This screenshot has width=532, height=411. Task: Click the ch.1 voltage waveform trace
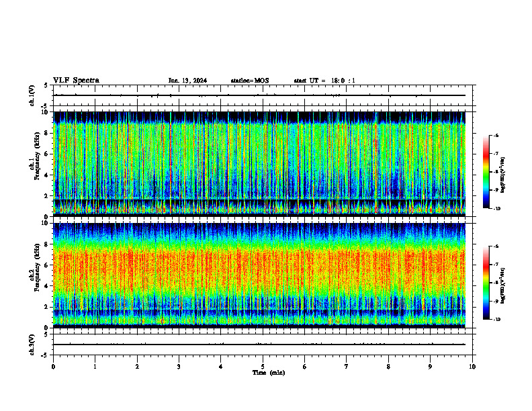(x=259, y=95)
